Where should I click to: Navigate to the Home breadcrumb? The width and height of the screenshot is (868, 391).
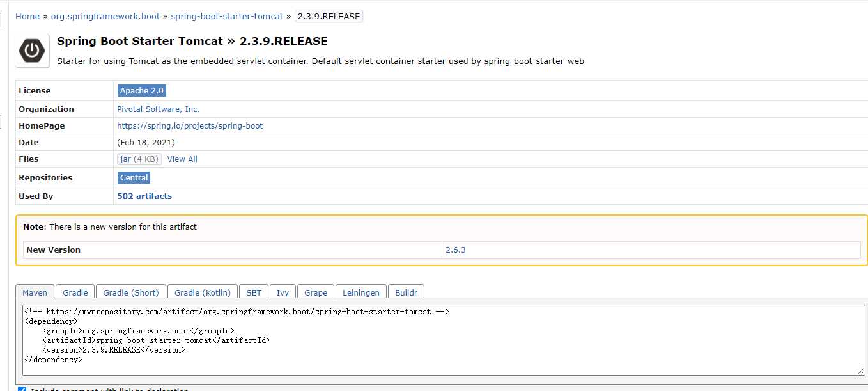point(27,16)
